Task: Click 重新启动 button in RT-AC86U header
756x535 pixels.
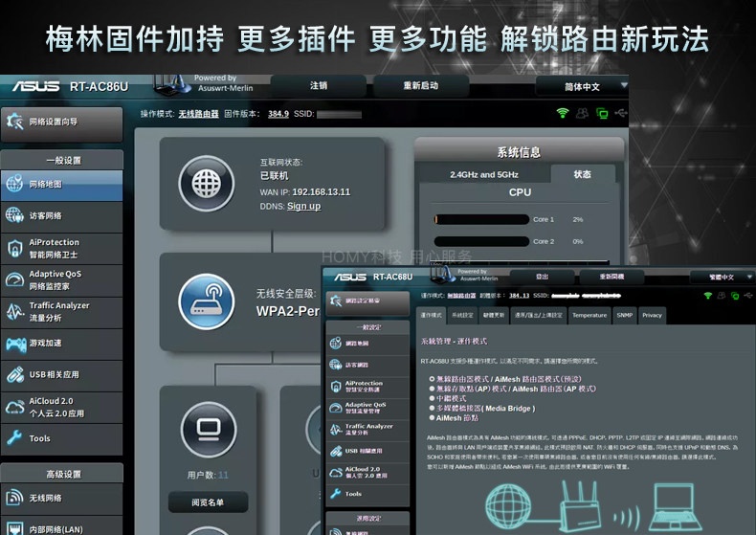Action: [421, 86]
